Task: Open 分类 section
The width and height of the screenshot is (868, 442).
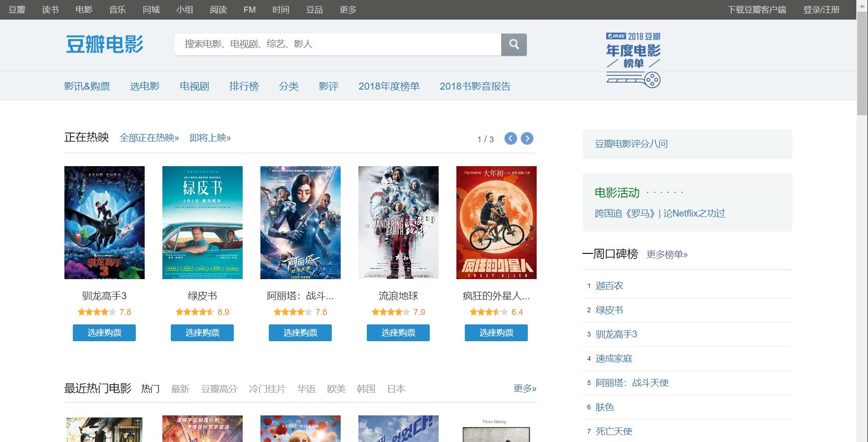Action: click(289, 86)
